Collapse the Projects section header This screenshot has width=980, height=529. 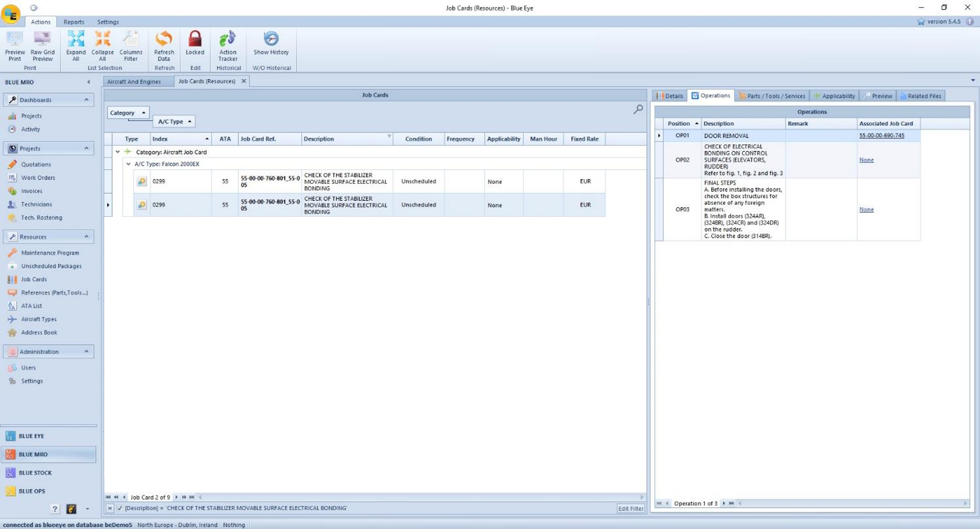(x=86, y=148)
